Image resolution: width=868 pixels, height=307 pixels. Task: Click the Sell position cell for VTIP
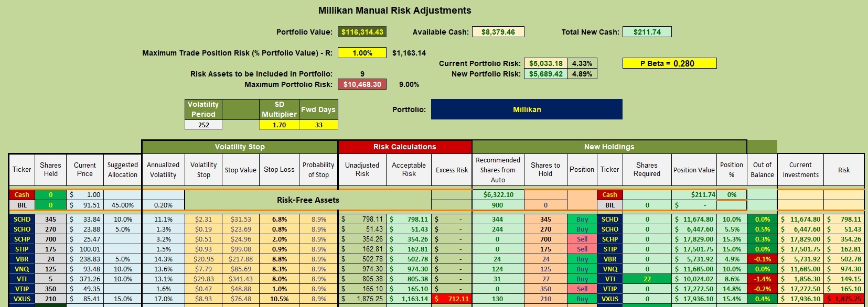click(x=582, y=289)
